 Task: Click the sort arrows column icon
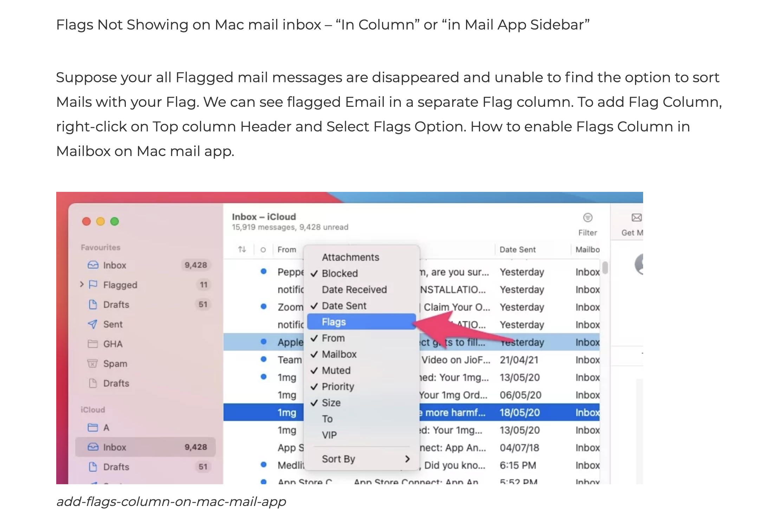242,249
